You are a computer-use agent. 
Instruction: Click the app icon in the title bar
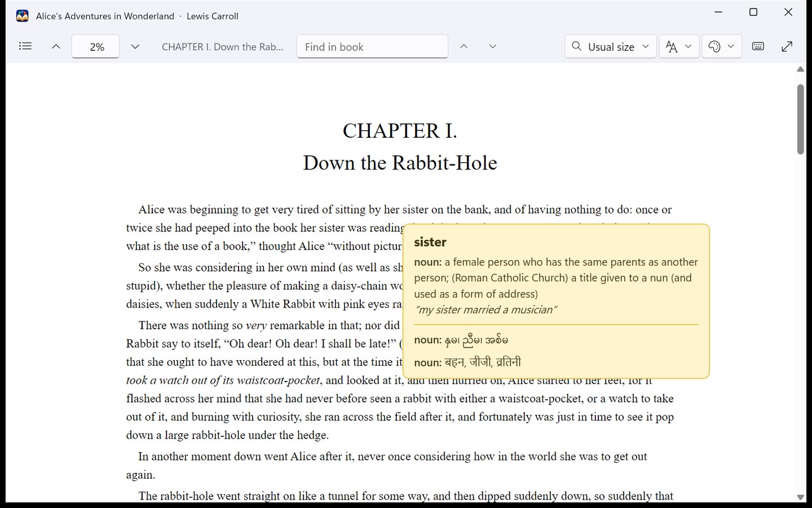click(23, 16)
